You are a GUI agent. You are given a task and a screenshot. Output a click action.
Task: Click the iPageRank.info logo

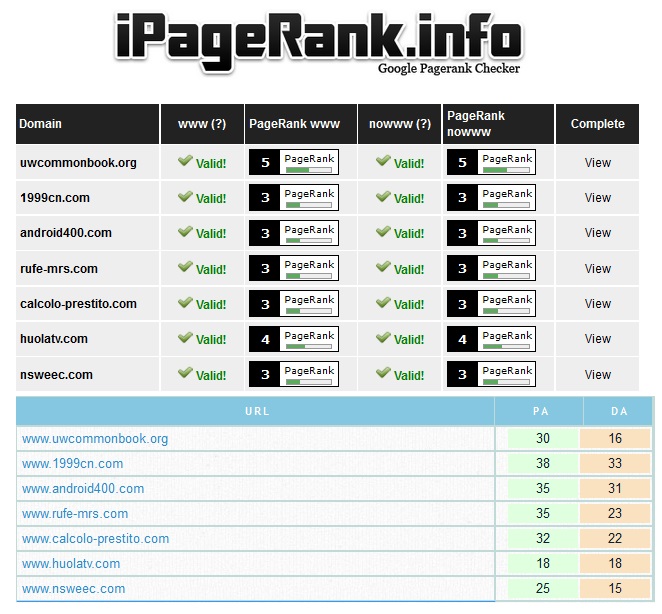click(x=319, y=43)
